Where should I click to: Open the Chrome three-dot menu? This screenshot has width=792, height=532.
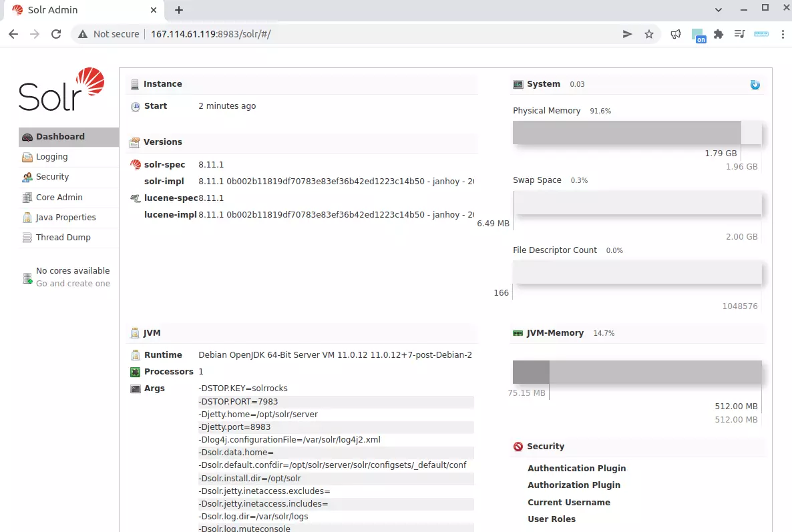pos(781,33)
